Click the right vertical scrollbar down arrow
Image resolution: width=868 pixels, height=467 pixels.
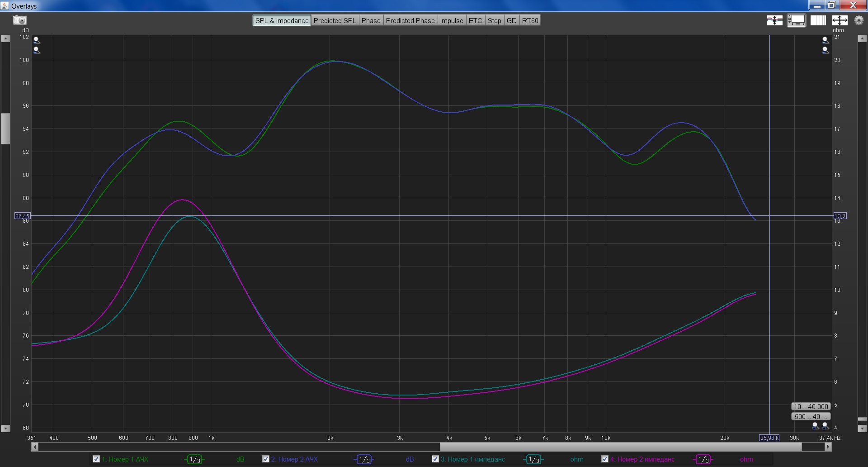(862, 428)
